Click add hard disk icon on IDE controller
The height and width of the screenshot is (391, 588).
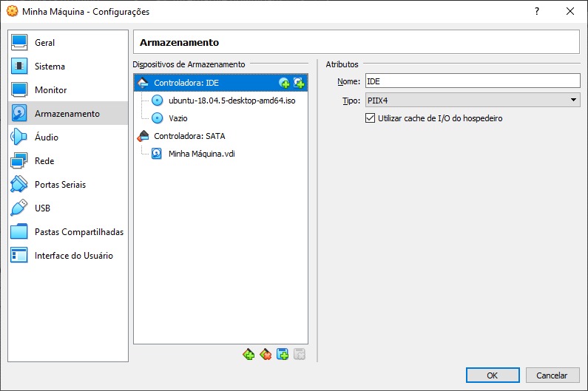(299, 83)
